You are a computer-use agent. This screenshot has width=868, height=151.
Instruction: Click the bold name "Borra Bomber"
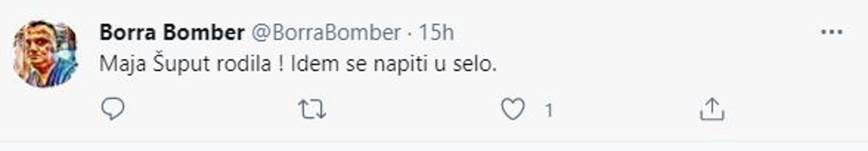[172, 33]
